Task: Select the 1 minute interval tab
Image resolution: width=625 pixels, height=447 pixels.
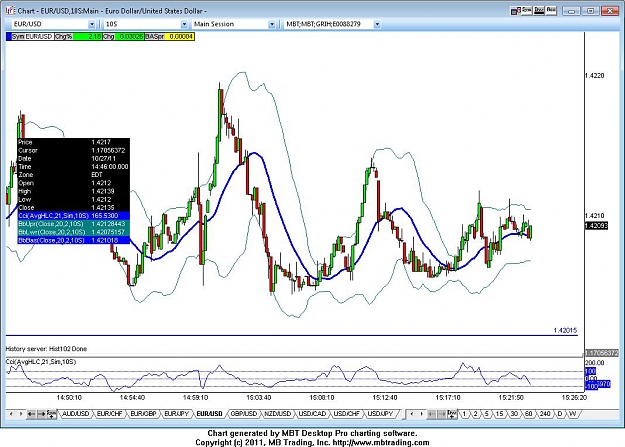Action: tap(464, 414)
